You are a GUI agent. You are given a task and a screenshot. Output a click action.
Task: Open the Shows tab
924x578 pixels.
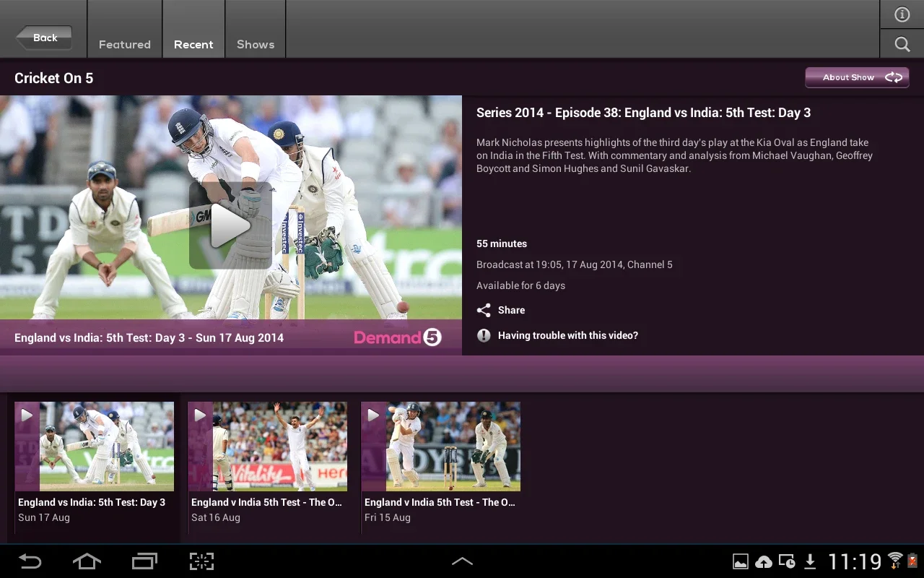pos(256,29)
